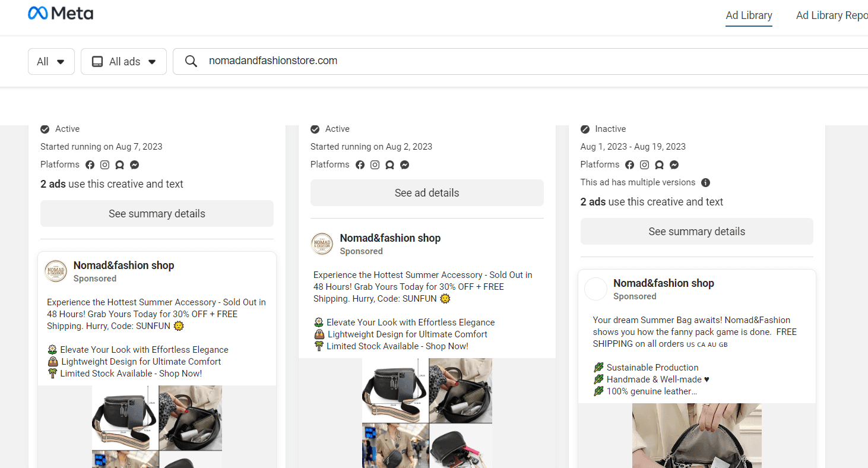Switch to the Ad Library Report tab
Viewport: 868px width, 468px height.
(x=831, y=15)
